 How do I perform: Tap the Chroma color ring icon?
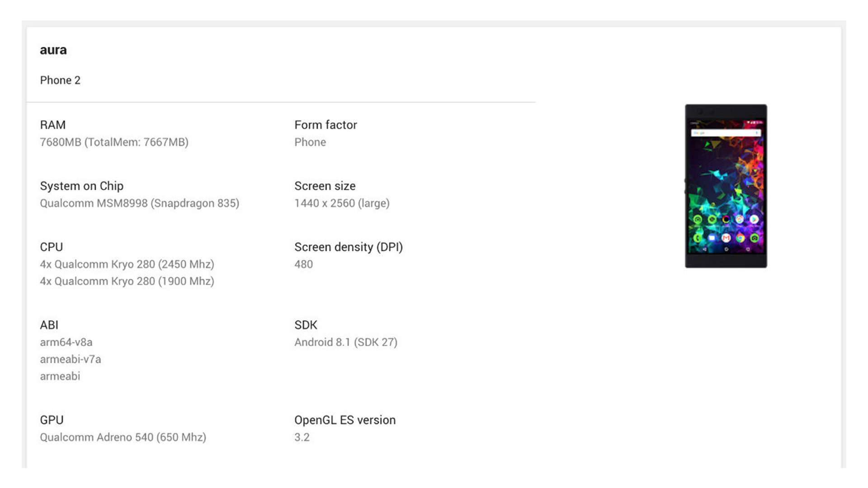[x=726, y=220]
